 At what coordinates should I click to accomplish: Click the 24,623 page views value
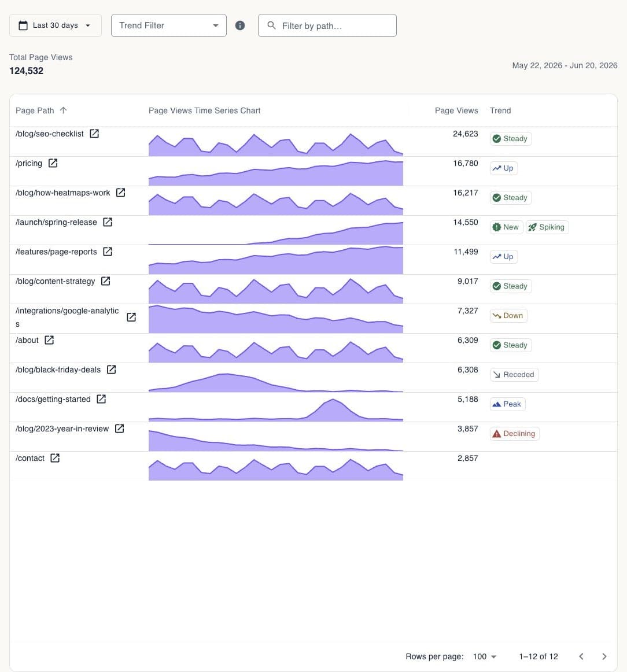pyautogui.click(x=466, y=134)
